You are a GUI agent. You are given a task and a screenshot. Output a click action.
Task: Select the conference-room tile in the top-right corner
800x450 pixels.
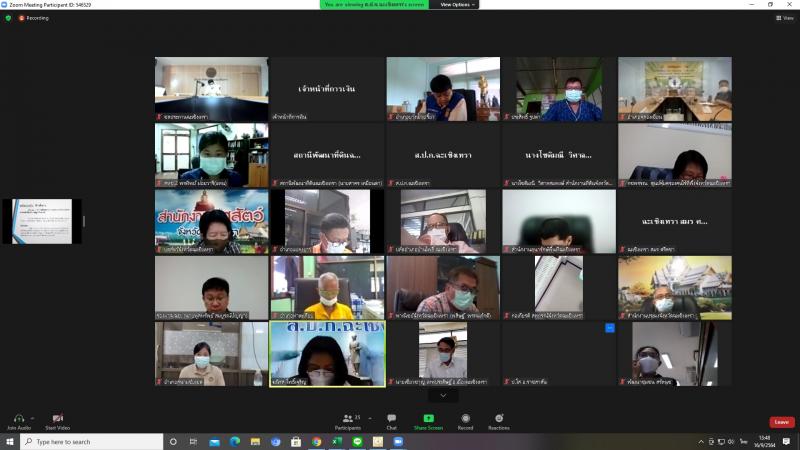click(674, 89)
